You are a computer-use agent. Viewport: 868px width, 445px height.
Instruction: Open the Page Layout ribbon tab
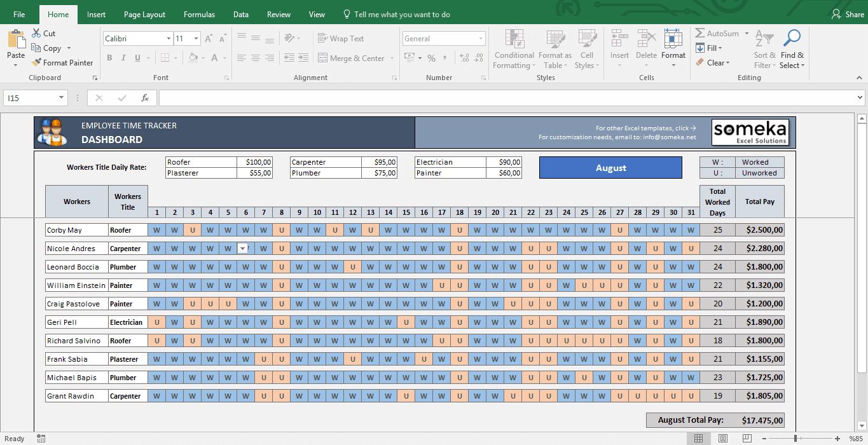point(144,14)
